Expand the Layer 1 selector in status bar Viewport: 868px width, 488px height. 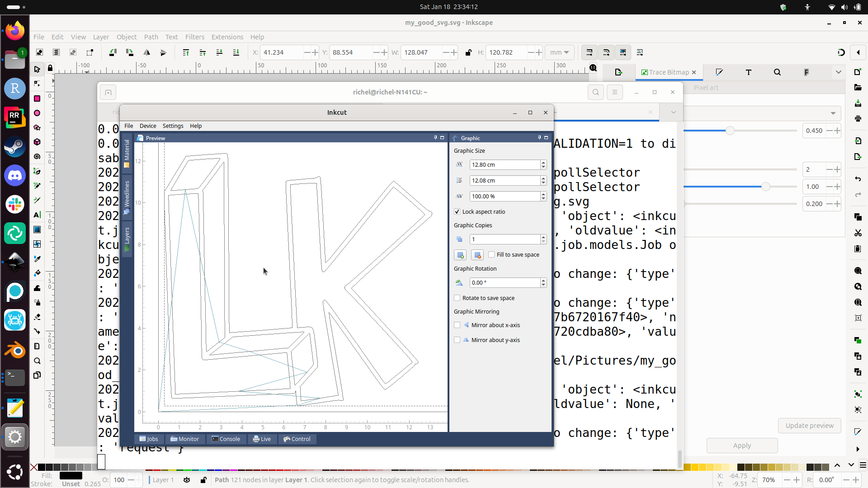tap(162, 480)
